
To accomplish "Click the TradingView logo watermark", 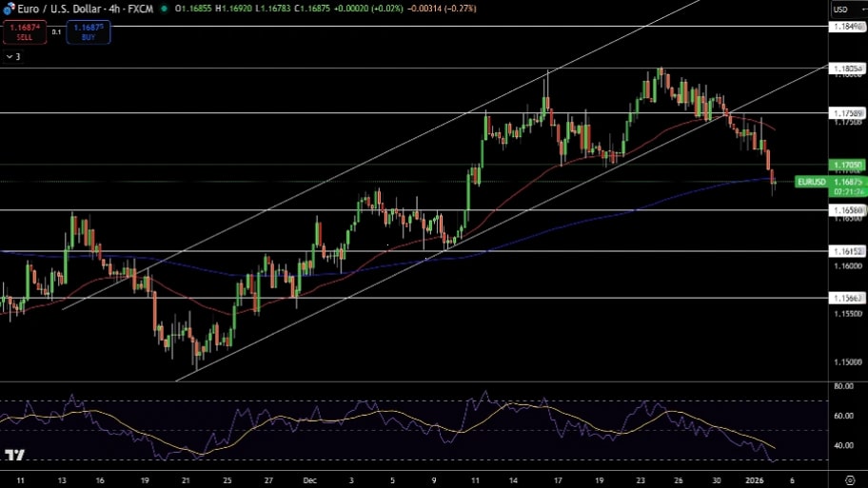I will (14, 456).
